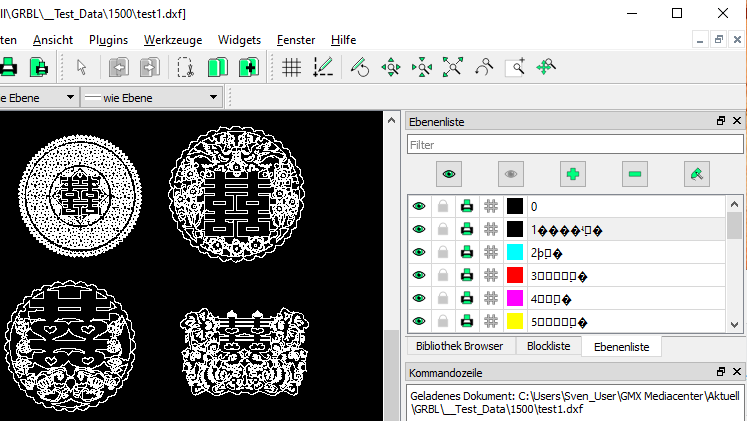747x421 pixels.
Task: Click the remove layer minus button
Action: [635, 174]
